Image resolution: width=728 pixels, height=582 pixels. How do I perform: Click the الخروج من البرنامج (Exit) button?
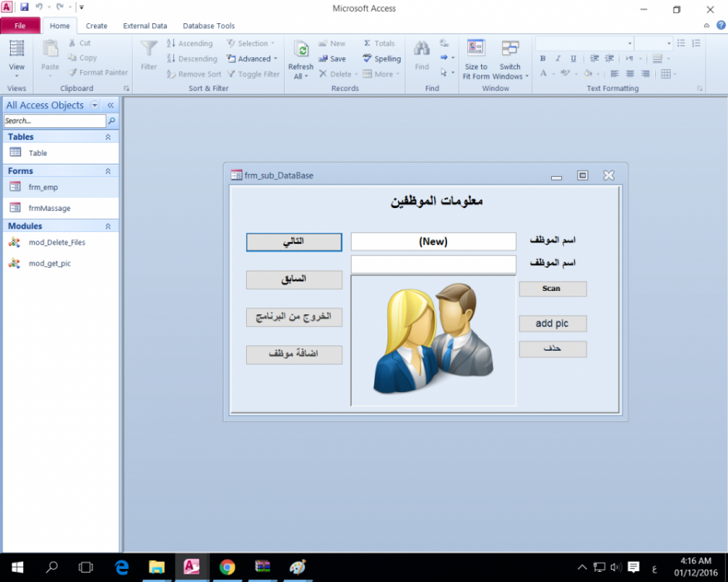294,317
